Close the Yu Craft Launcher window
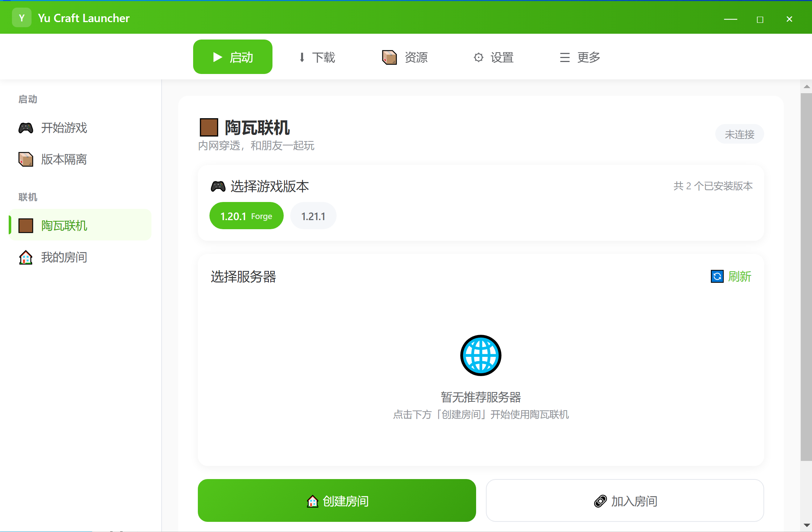Viewport: 812px width, 532px height. tap(789, 19)
